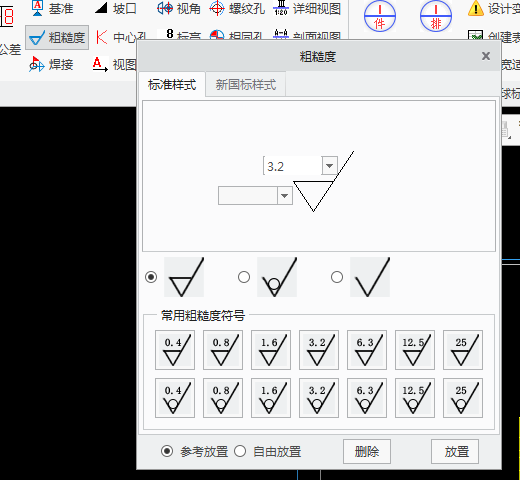Pick the 1.6 circle roughness symbol

pyautogui.click(x=271, y=398)
